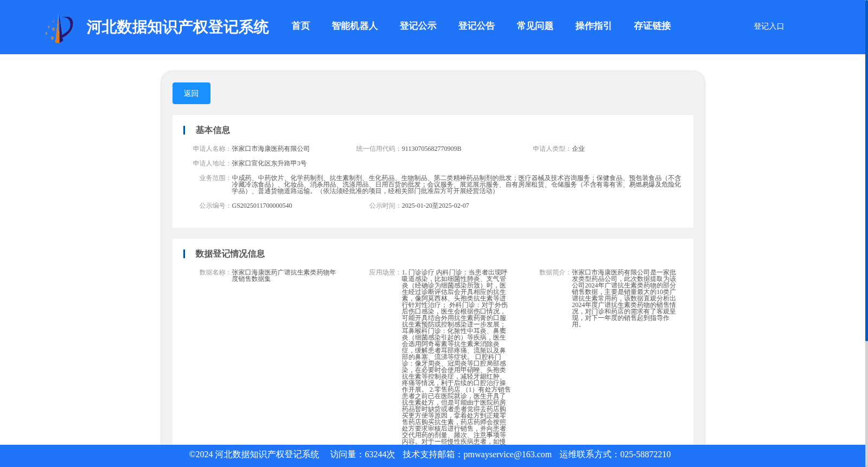Click the 基本信息 section heading

[x=213, y=130]
